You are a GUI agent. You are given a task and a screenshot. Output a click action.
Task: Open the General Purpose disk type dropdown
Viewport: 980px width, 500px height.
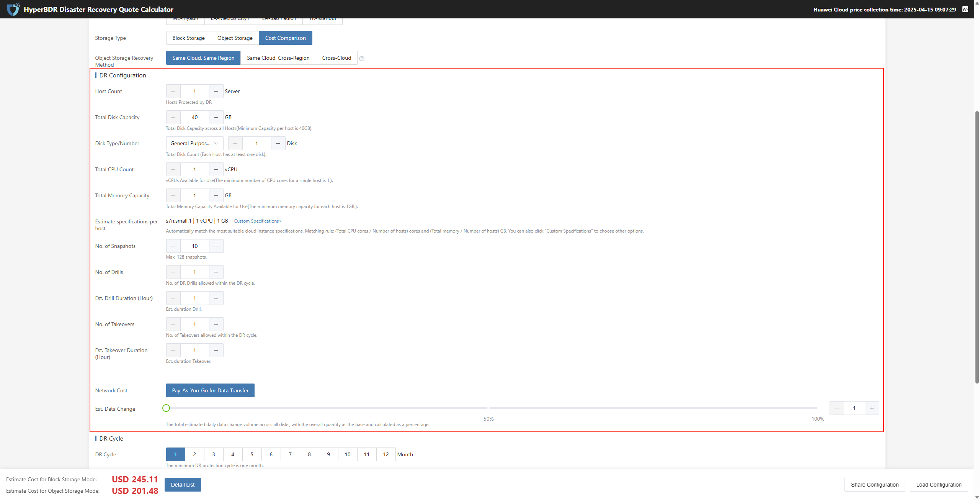(194, 143)
